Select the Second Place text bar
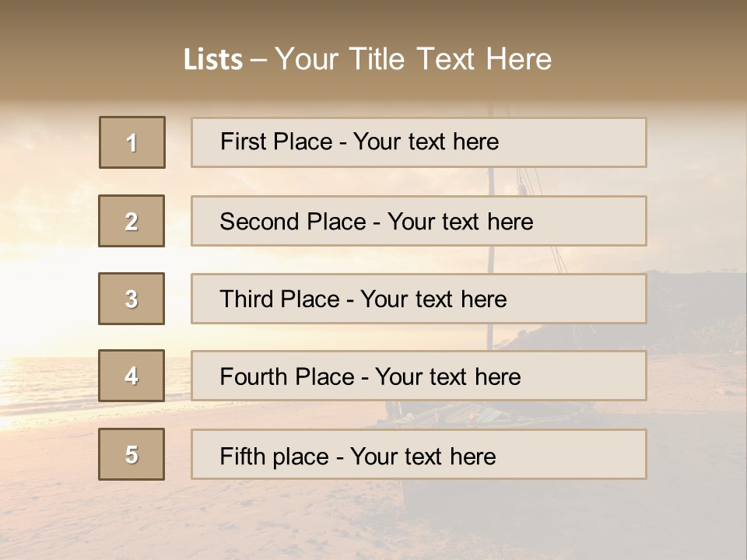The image size is (747, 560). 419,221
